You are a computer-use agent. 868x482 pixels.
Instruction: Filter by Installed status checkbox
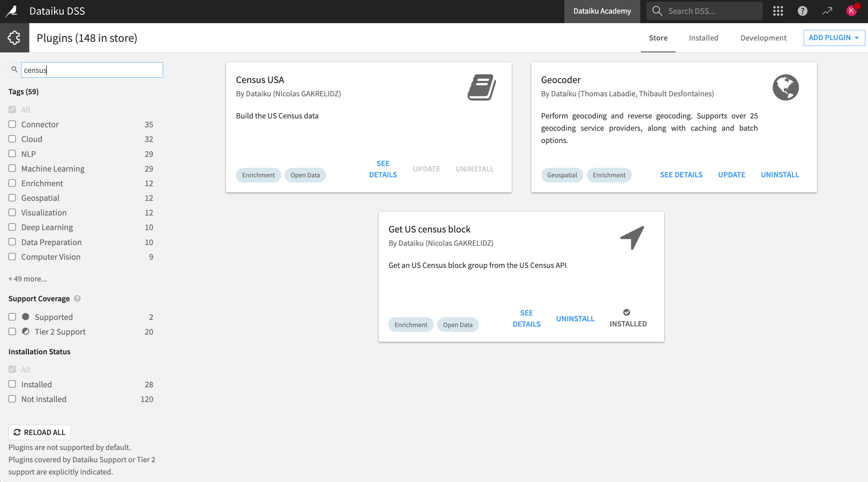point(12,384)
